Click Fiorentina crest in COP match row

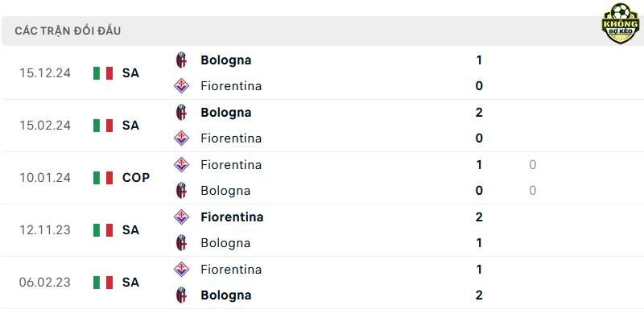[x=181, y=165]
